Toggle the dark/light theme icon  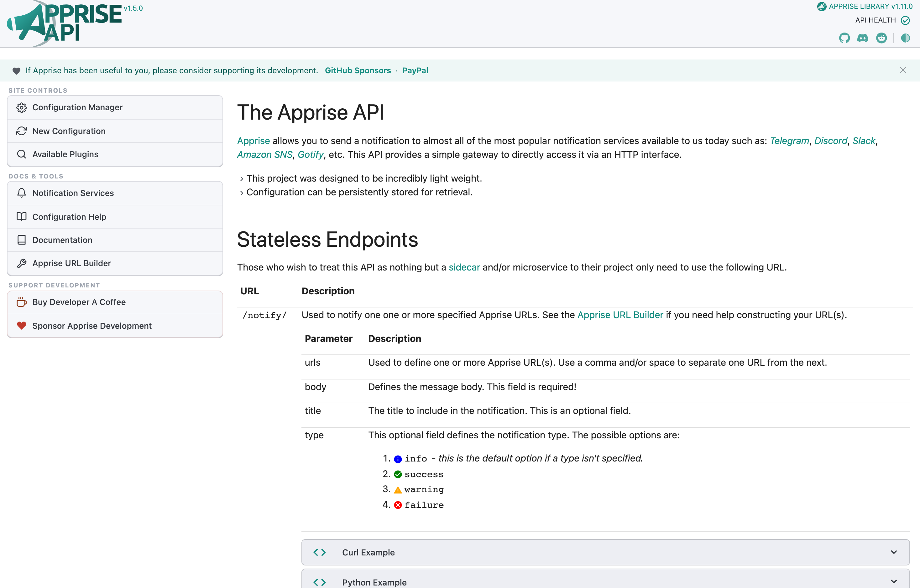click(905, 38)
